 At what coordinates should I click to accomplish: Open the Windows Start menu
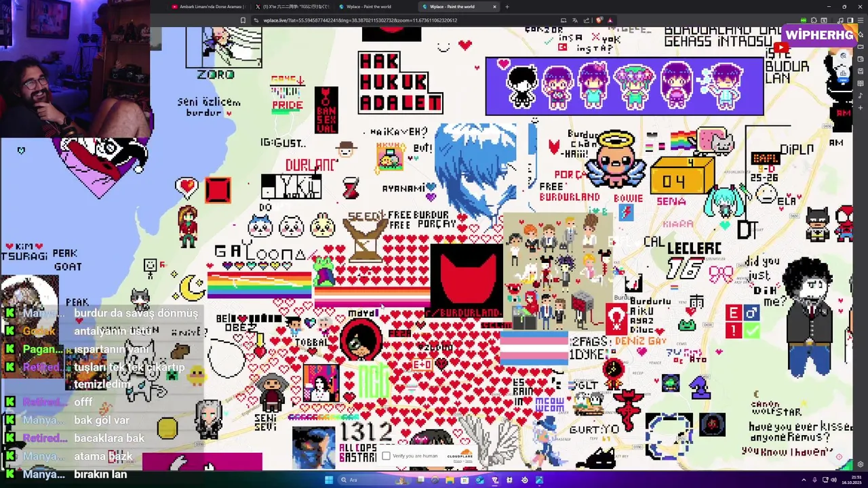point(329,480)
